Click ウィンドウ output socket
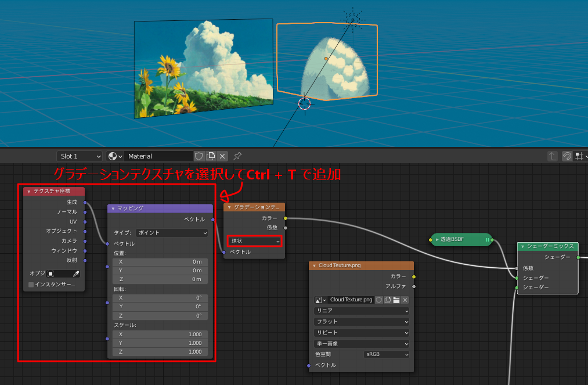 click(x=85, y=251)
